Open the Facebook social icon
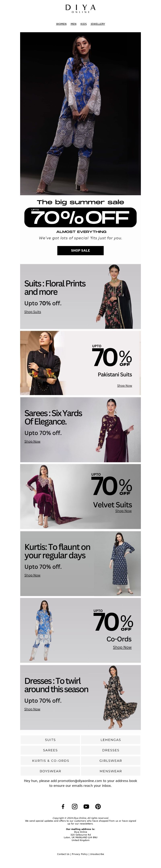161x868 pixels. (x=63, y=806)
